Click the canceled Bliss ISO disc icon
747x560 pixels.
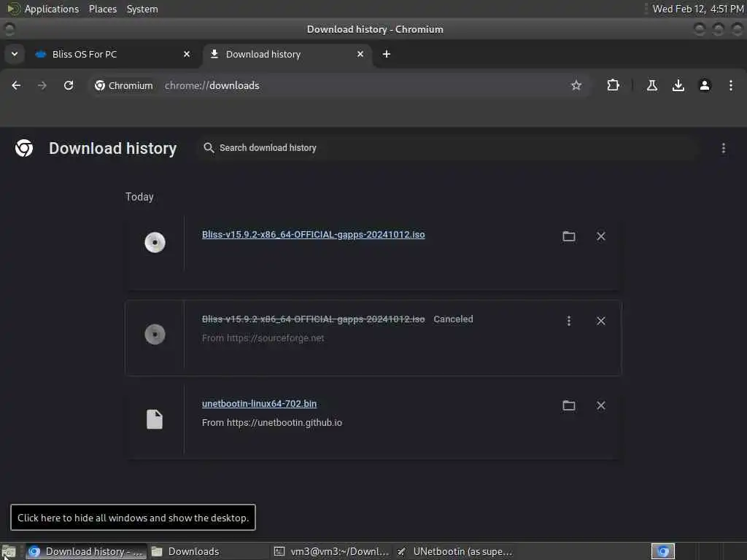click(155, 334)
